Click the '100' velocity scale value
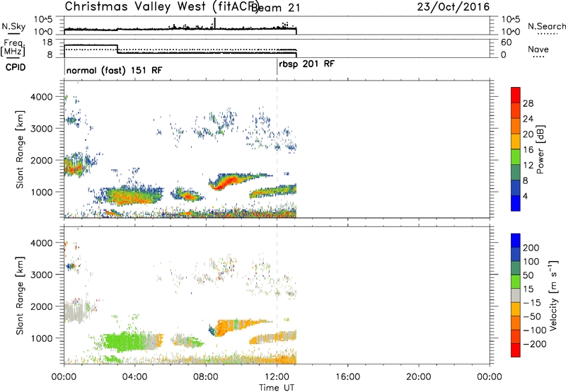 click(531, 261)
